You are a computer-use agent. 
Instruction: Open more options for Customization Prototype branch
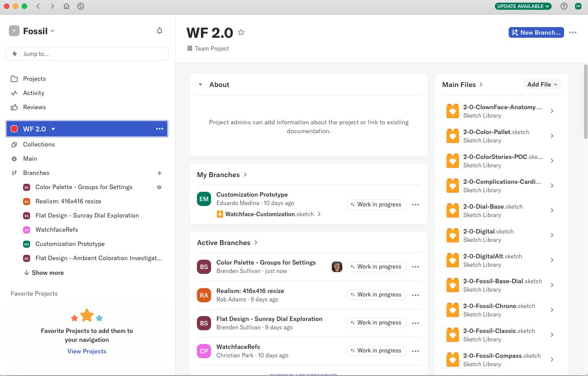416,205
